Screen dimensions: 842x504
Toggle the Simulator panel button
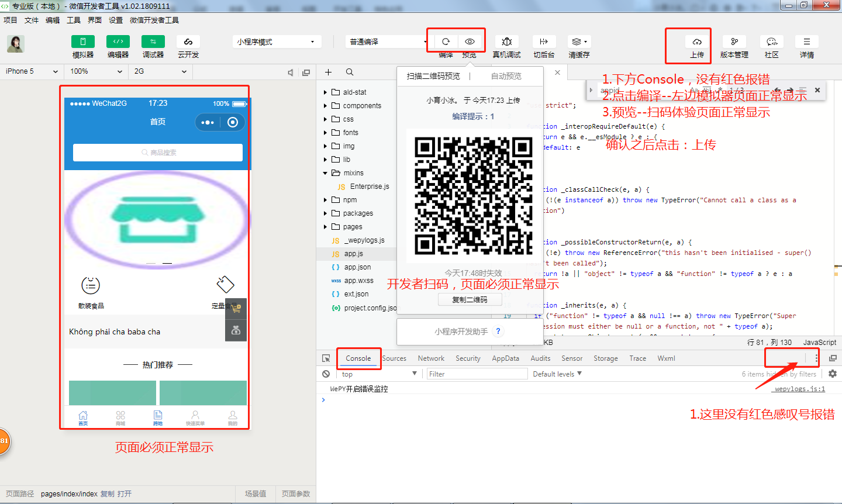pyautogui.click(x=83, y=42)
